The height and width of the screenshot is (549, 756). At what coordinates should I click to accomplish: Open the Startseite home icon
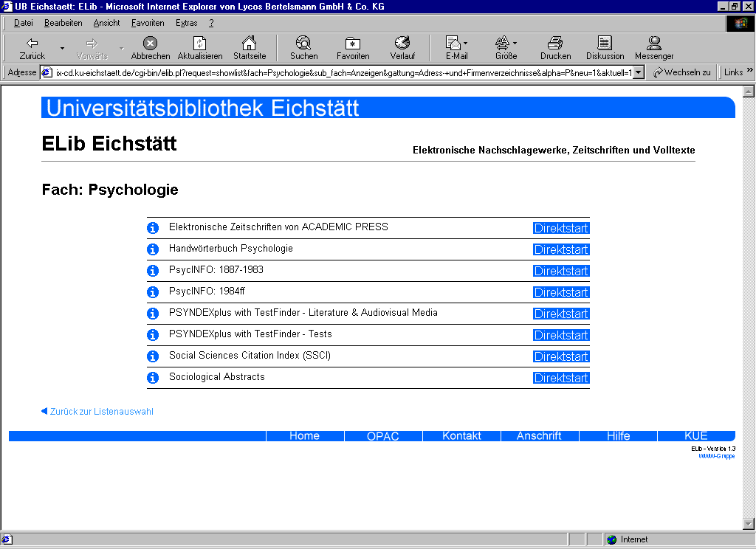pos(250,44)
